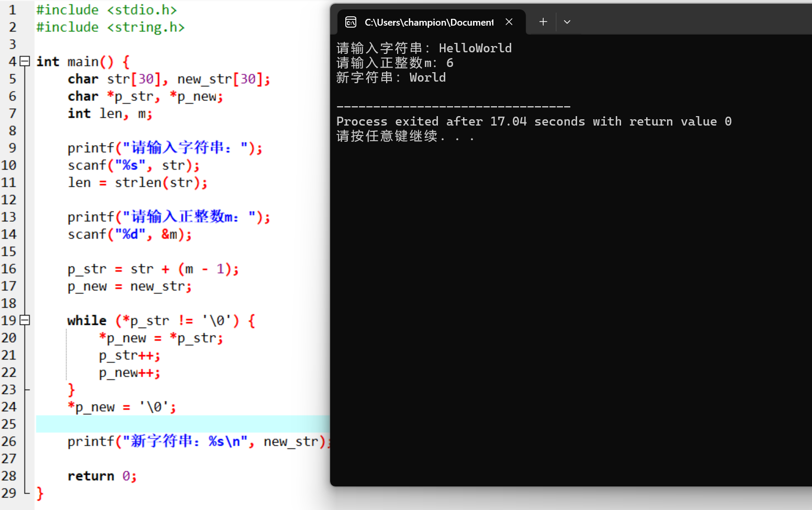Image resolution: width=812 pixels, height=510 pixels.
Task: Click the '#include <stdio.h>' line
Action: (107, 10)
